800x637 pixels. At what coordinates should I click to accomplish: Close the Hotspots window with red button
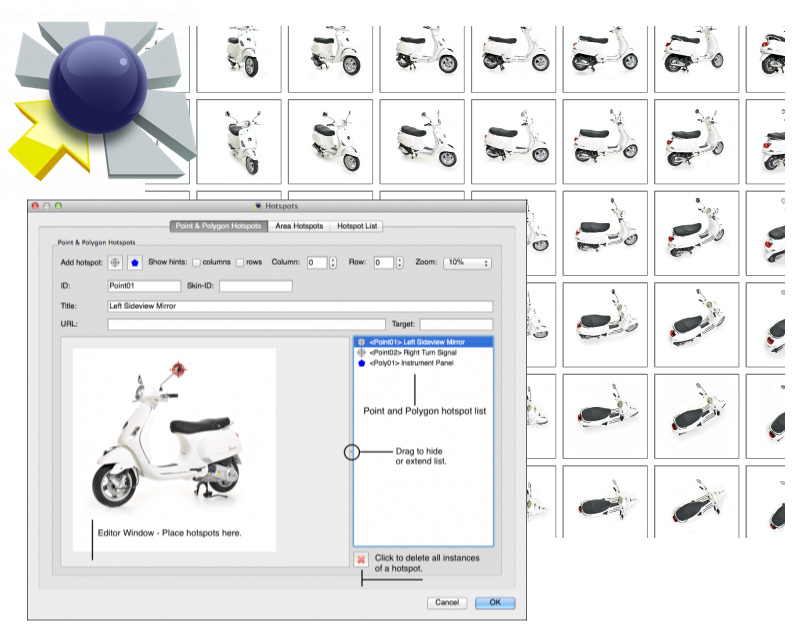(x=35, y=206)
